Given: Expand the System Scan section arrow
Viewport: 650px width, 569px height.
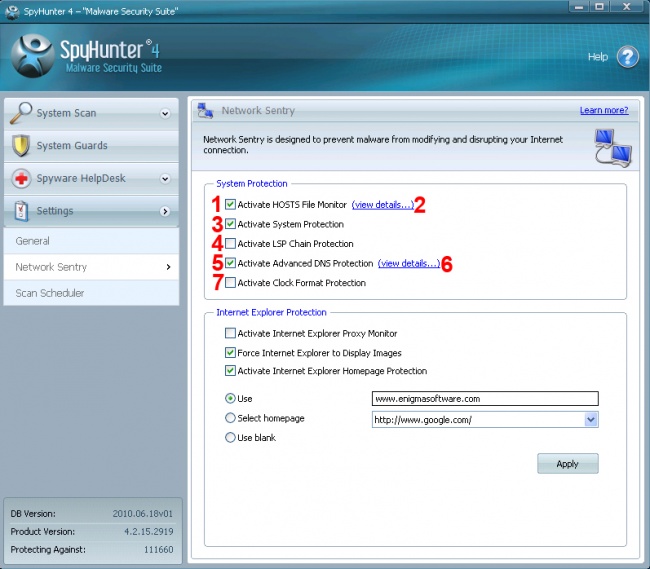Looking at the screenshot, I should pos(166,114).
